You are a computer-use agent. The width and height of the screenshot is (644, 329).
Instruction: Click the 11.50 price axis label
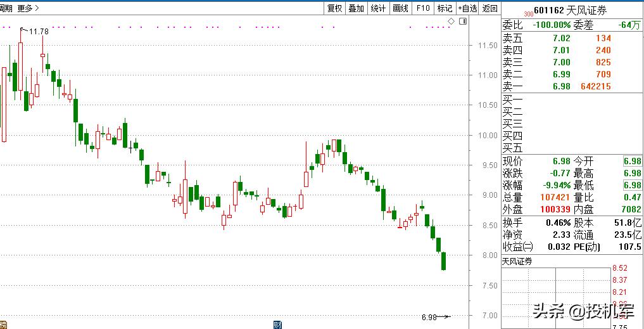(x=488, y=45)
